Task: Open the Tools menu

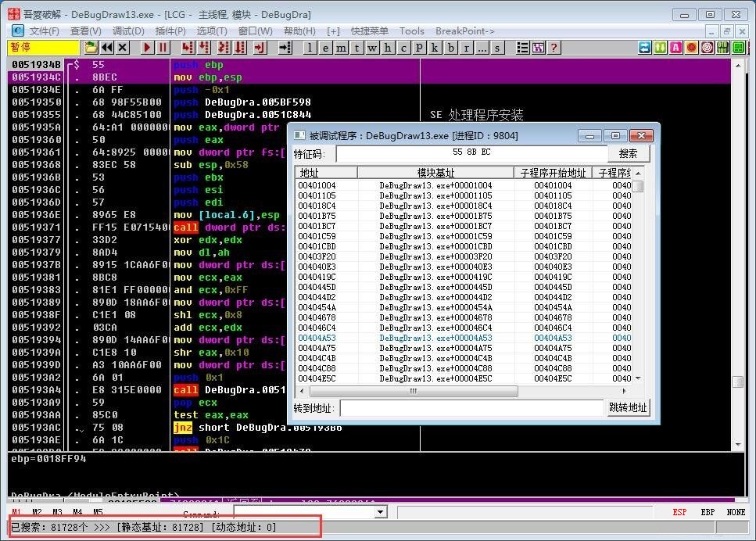Action: coord(412,30)
